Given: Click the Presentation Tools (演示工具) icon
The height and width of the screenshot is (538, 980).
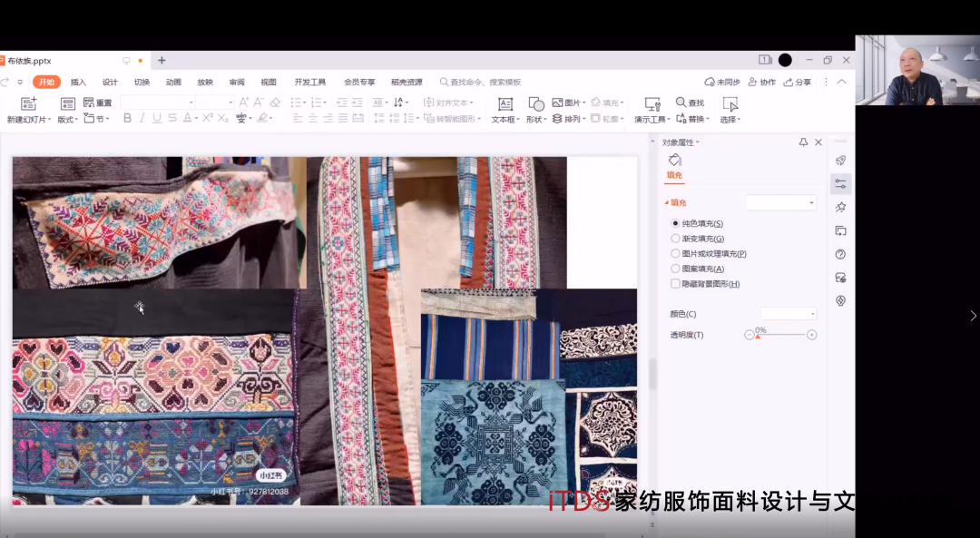Looking at the screenshot, I should (x=652, y=103).
